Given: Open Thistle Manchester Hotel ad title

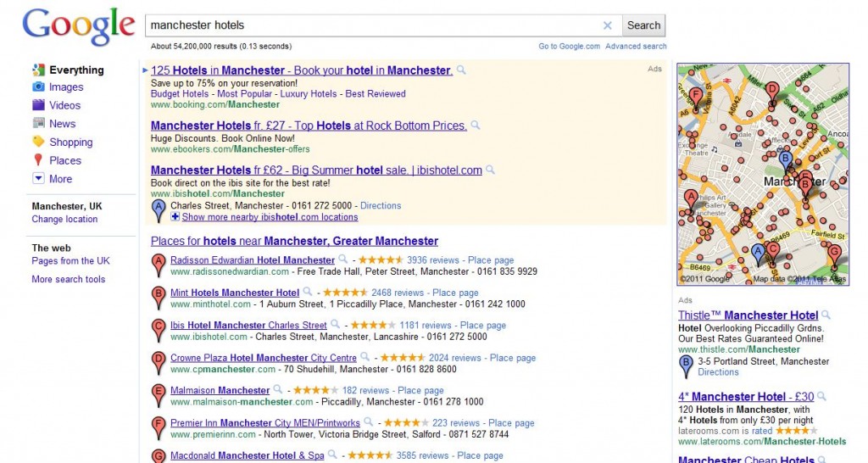Looking at the screenshot, I should coord(748,315).
